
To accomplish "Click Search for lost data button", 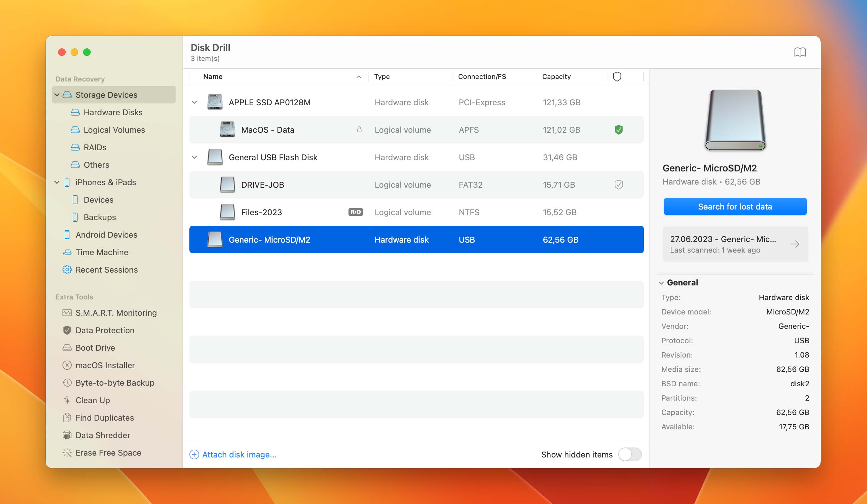I will point(735,207).
